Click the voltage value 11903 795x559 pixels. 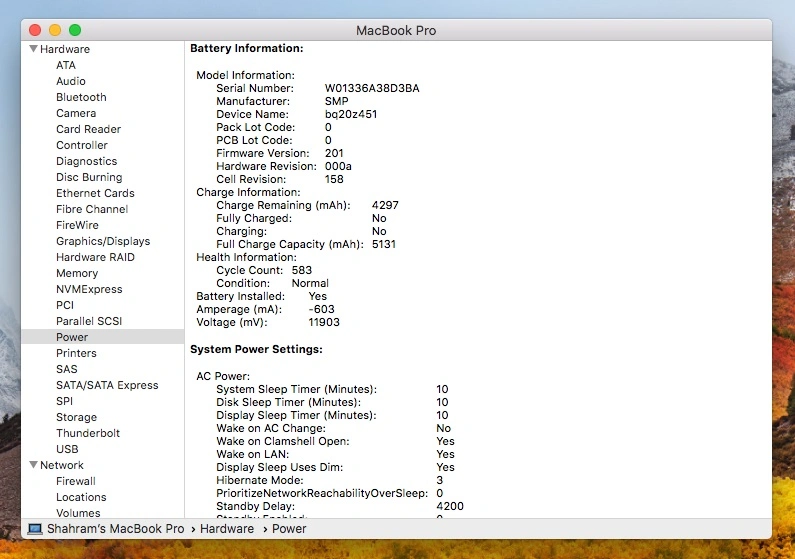click(x=324, y=322)
